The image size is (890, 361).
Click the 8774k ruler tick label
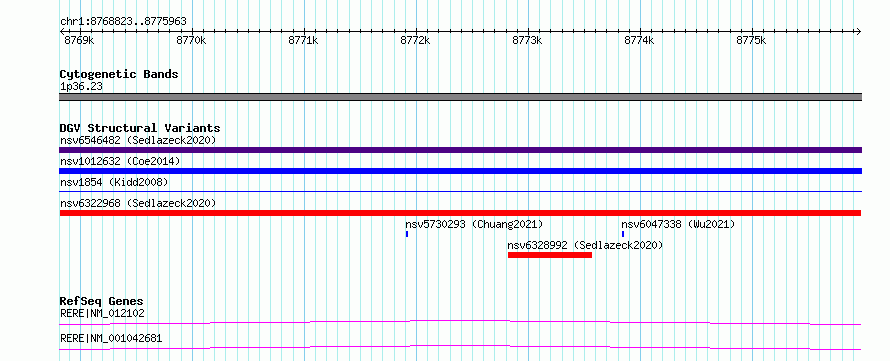coord(639,41)
